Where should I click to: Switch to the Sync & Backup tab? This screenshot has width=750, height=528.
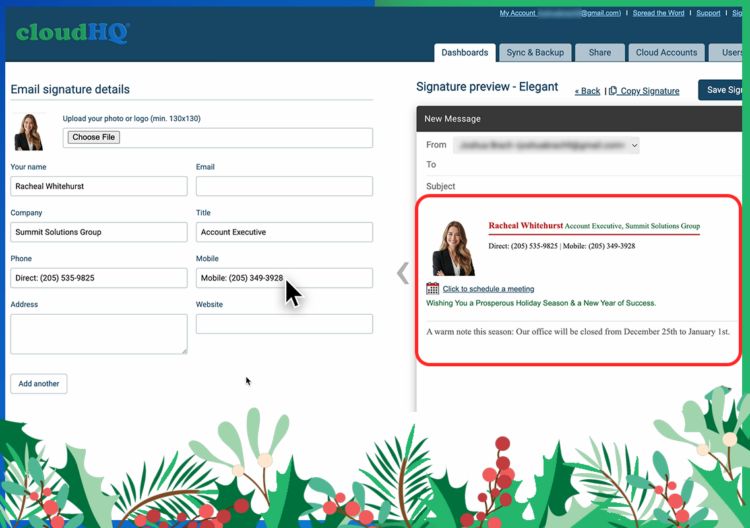535,53
